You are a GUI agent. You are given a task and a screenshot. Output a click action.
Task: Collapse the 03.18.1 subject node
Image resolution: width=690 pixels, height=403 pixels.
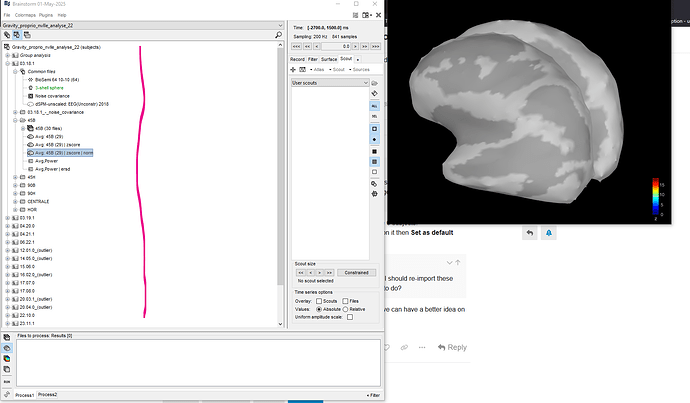tap(7, 64)
